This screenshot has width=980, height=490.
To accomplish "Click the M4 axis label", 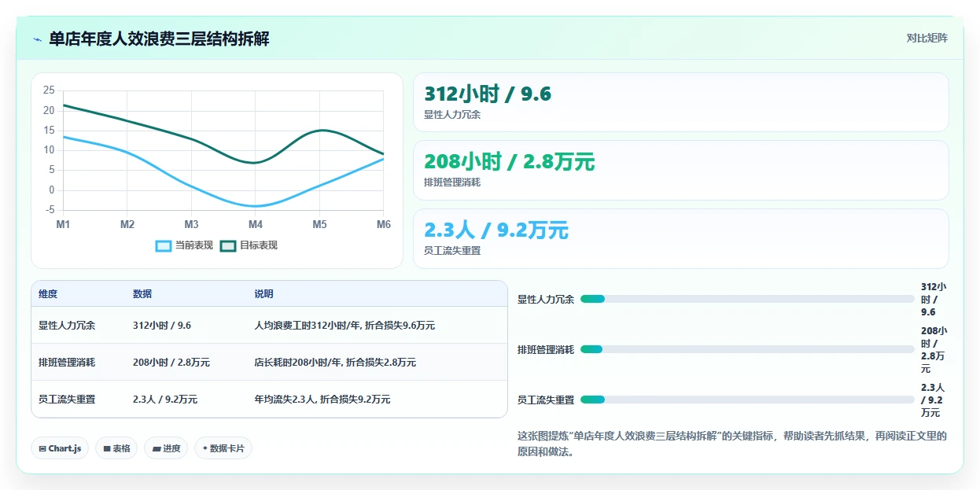I will tap(256, 224).
